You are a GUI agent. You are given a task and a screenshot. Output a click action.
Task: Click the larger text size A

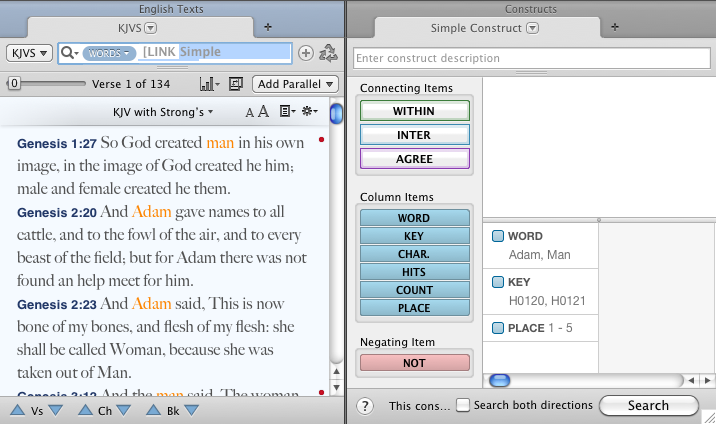click(x=263, y=112)
